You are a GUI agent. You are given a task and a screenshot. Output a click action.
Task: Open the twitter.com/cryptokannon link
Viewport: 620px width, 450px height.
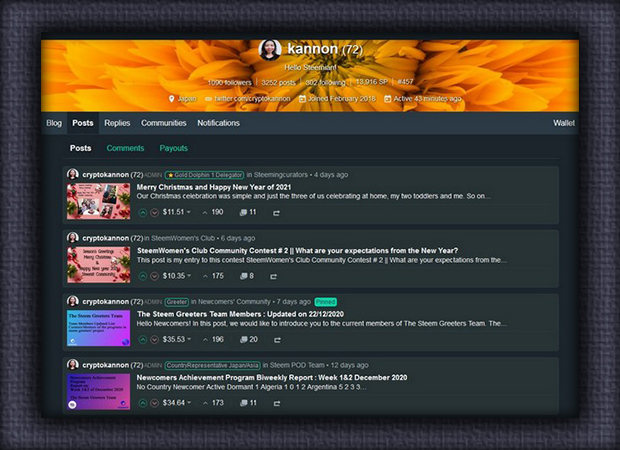point(252,98)
